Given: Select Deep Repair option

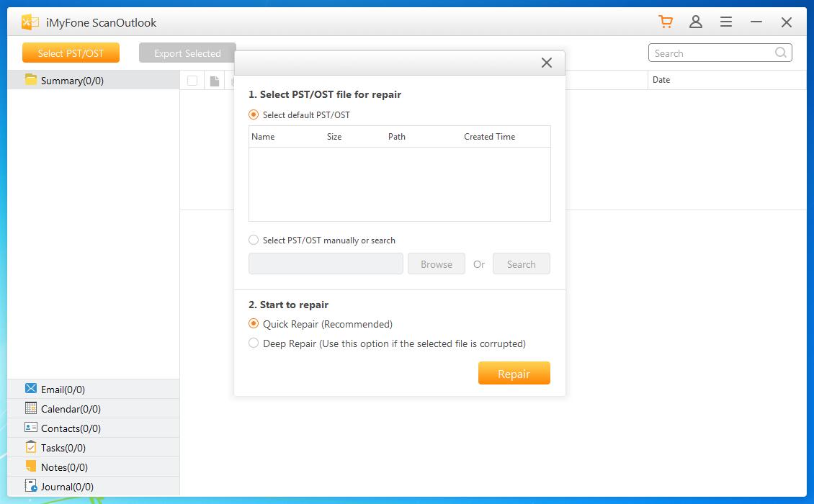Looking at the screenshot, I should click(x=254, y=343).
